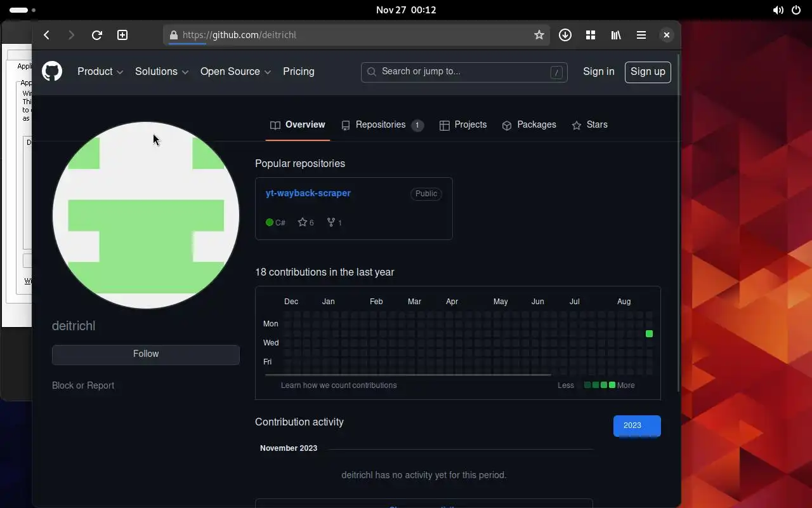Expand the Solutions dropdown menu
Image resolution: width=812 pixels, height=508 pixels.
162,72
